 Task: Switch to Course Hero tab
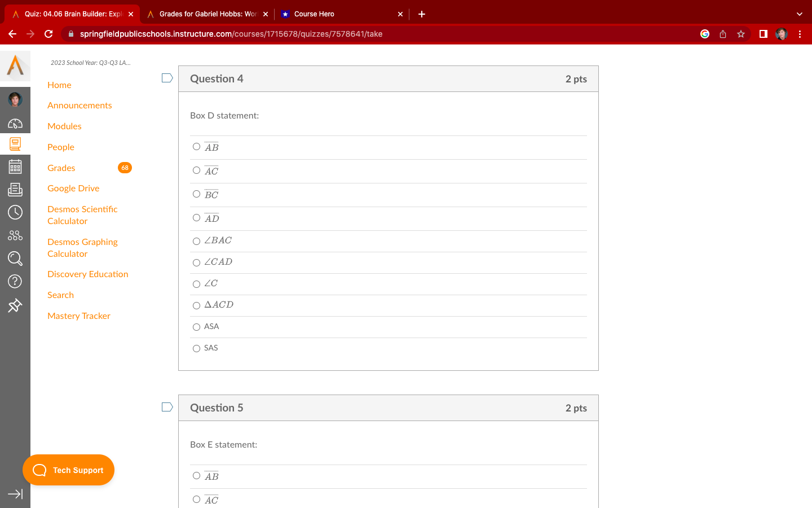coord(342,14)
